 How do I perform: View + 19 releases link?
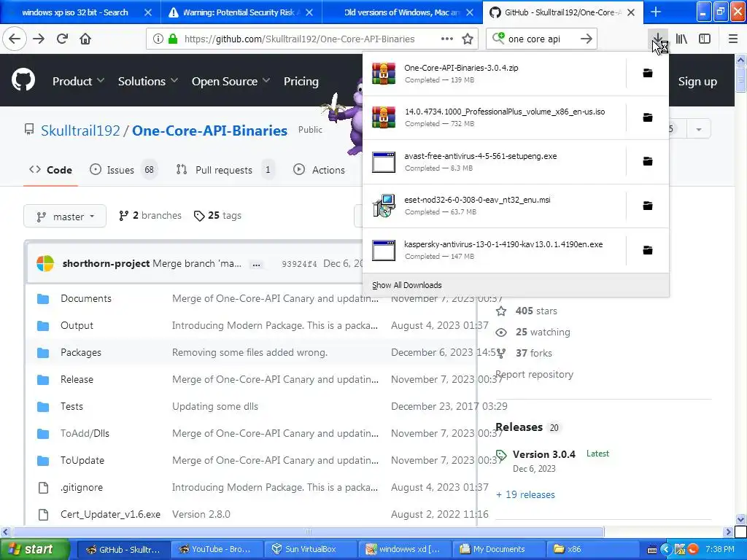click(525, 494)
